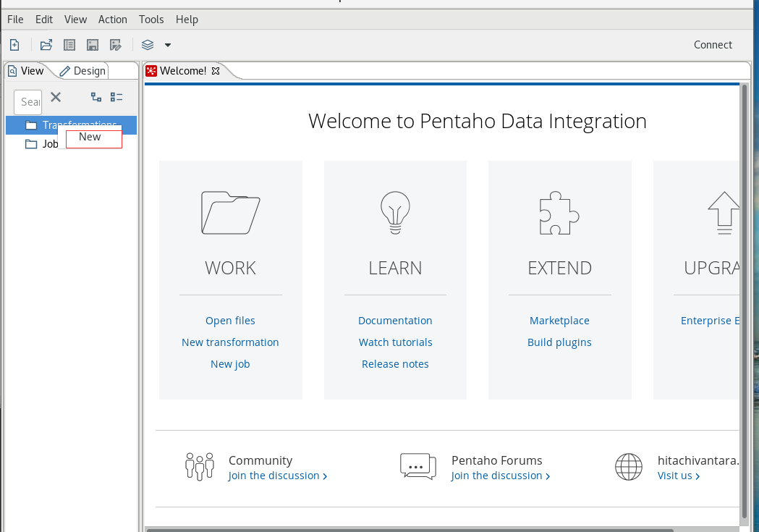Open the File menu
The height and width of the screenshot is (532, 759).
click(15, 20)
